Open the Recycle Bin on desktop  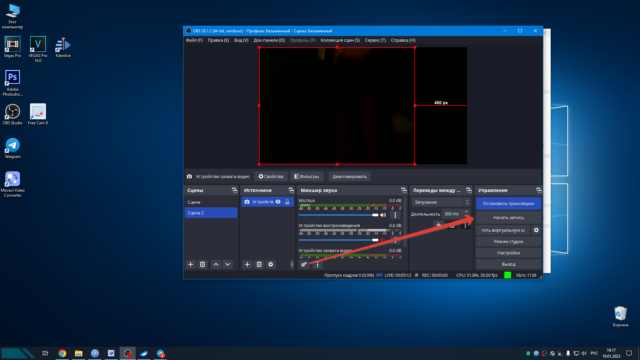[x=620, y=316]
